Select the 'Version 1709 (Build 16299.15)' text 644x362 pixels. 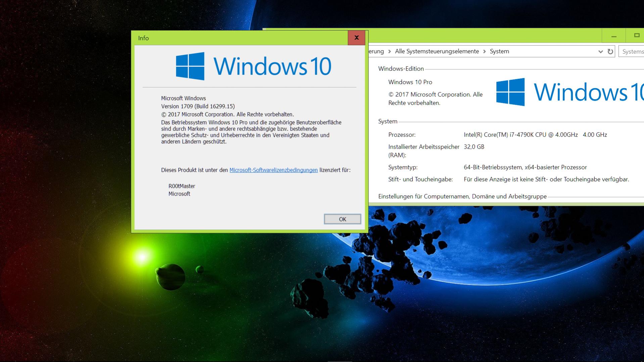[198, 106]
